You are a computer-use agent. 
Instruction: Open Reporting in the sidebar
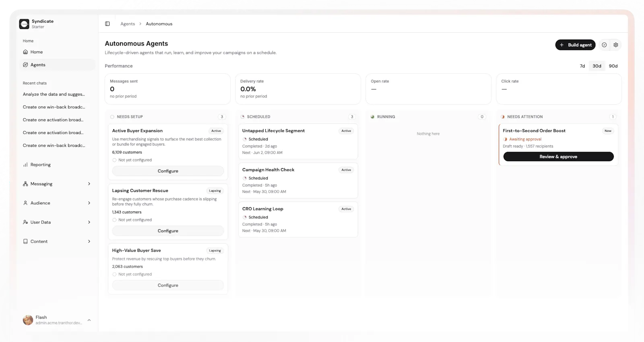57,165
